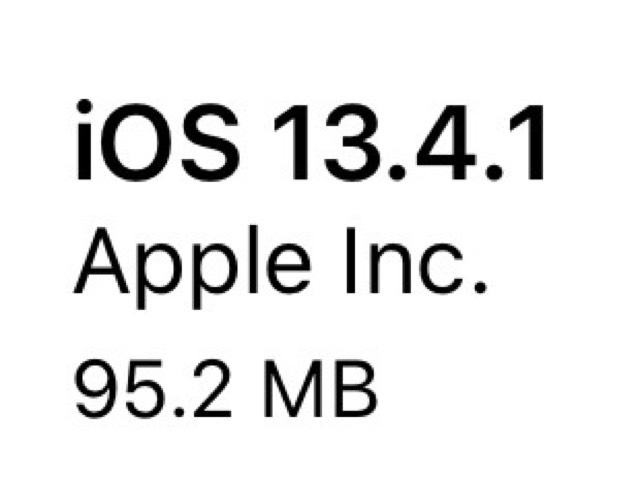Tap the final digit 1 of 13.4.1
The image size is (640, 494).
pyautogui.click(x=527, y=142)
